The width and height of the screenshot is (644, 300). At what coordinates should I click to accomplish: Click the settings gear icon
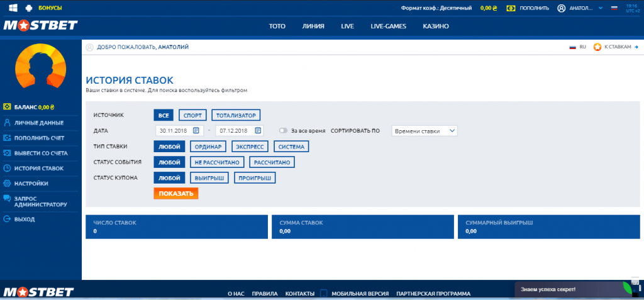click(x=6, y=183)
